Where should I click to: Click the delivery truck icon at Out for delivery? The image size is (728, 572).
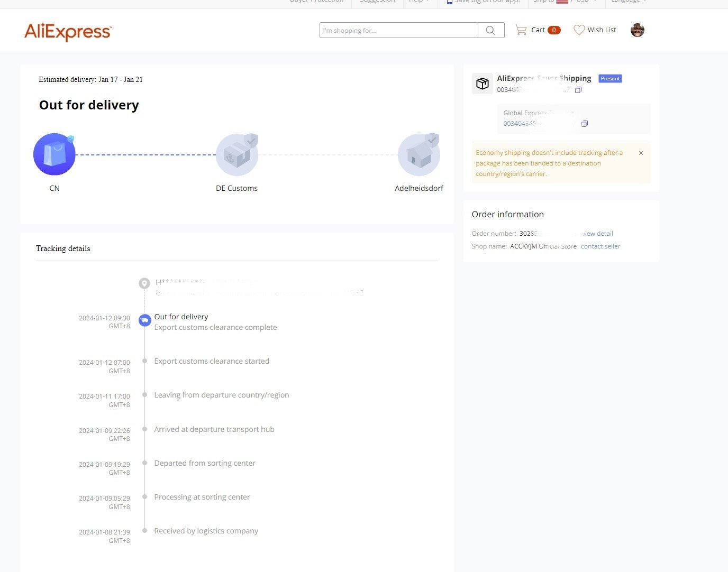[144, 320]
